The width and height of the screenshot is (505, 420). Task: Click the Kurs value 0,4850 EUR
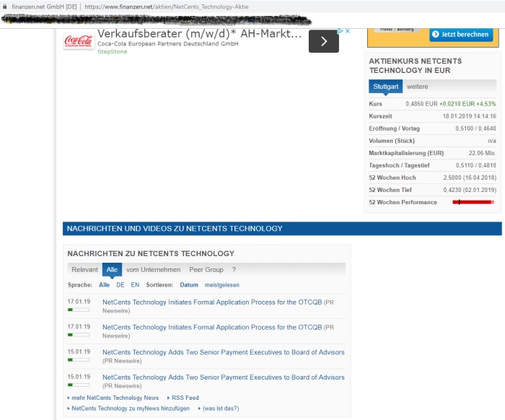click(421, 104)
